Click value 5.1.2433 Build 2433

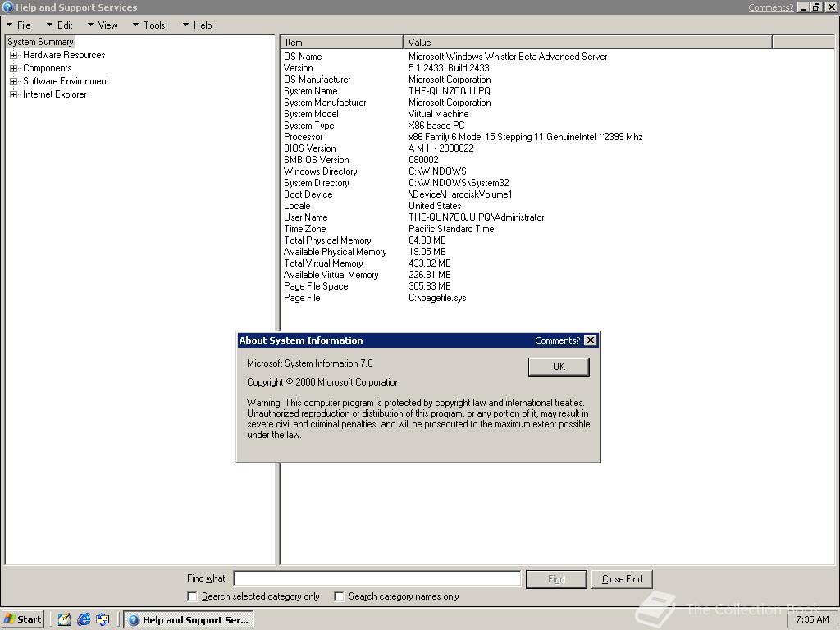pos(449,68)
